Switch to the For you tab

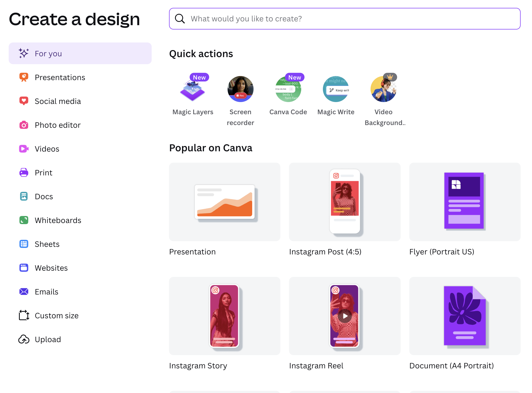(48, 53)
